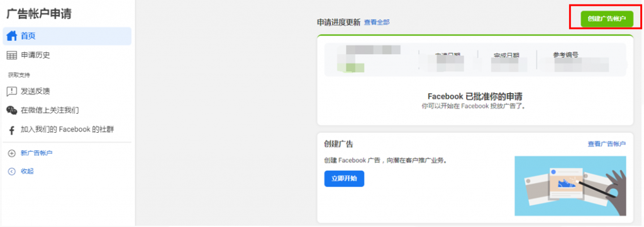Image resolution: width=644 pixels, height=227 pixels.
Task: Click the 申请进度更新 heading
Action: click(x=338, y=22)
